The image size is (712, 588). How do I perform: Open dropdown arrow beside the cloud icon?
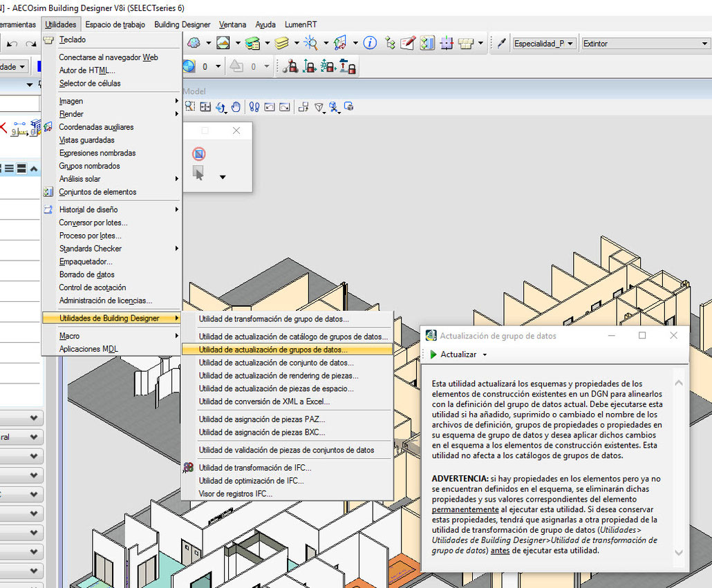tap(209, 43)
